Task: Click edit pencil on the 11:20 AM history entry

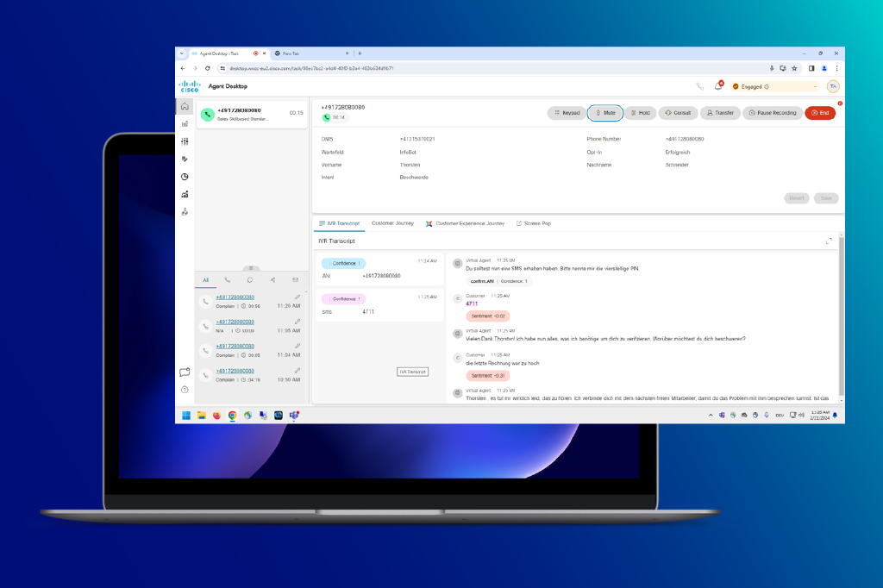Action: point(297,297)
